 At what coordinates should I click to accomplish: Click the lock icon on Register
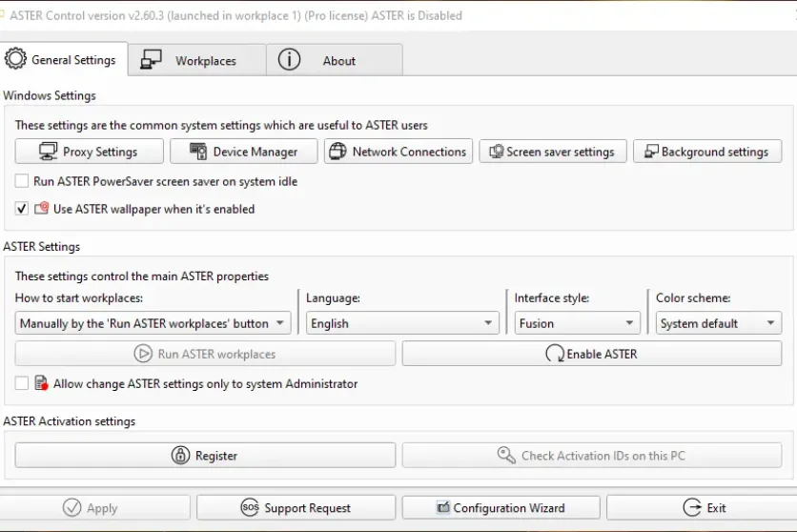pyautogui.click(x=181, y=456)
